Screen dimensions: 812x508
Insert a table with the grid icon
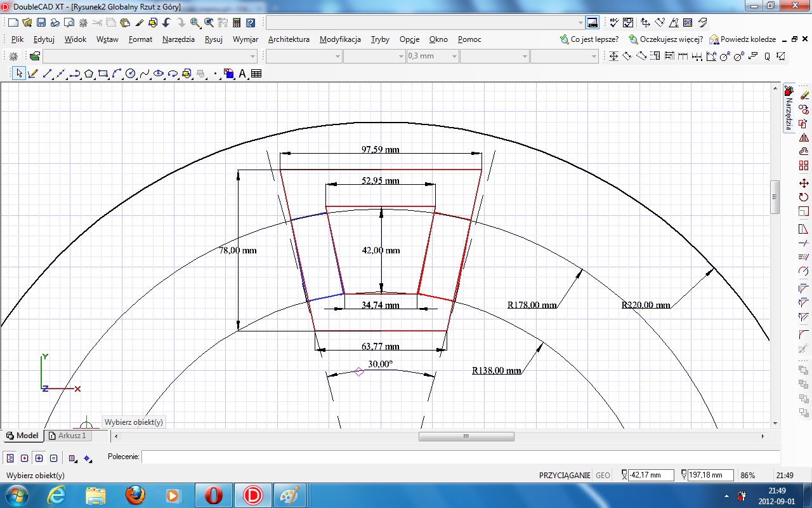(256, 74)
